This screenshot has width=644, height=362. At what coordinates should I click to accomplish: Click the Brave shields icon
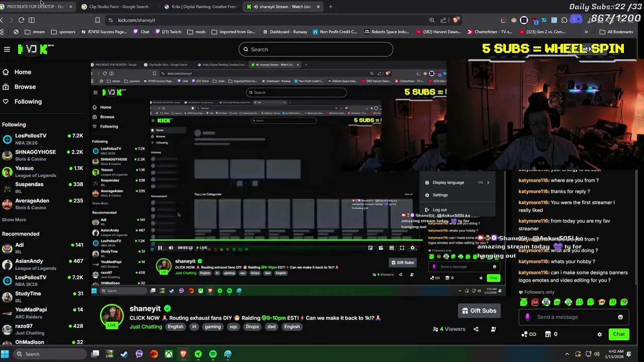coord(456,20)
